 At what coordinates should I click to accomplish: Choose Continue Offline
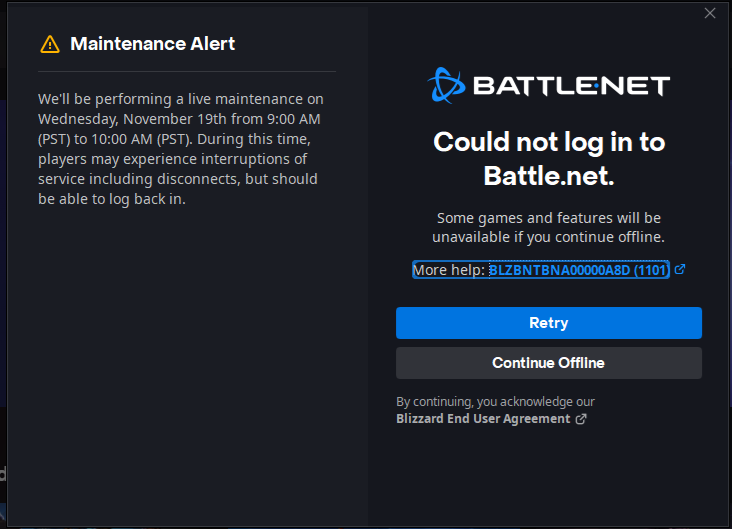[549, 363]
